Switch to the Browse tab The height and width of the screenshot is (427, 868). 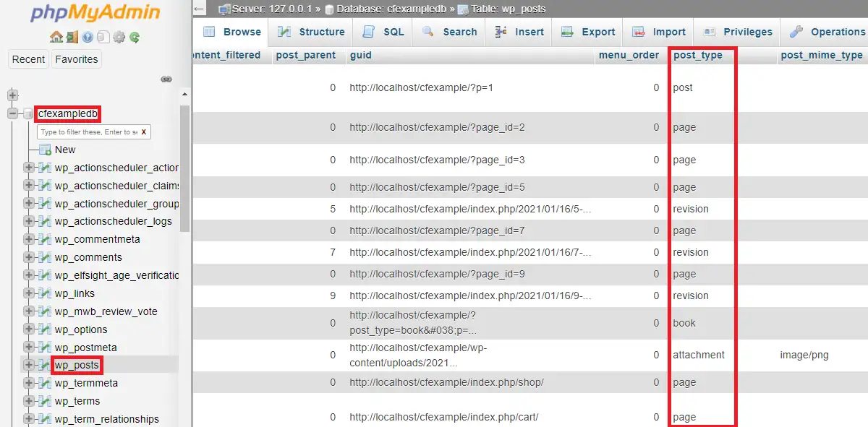tap(231, 32)
